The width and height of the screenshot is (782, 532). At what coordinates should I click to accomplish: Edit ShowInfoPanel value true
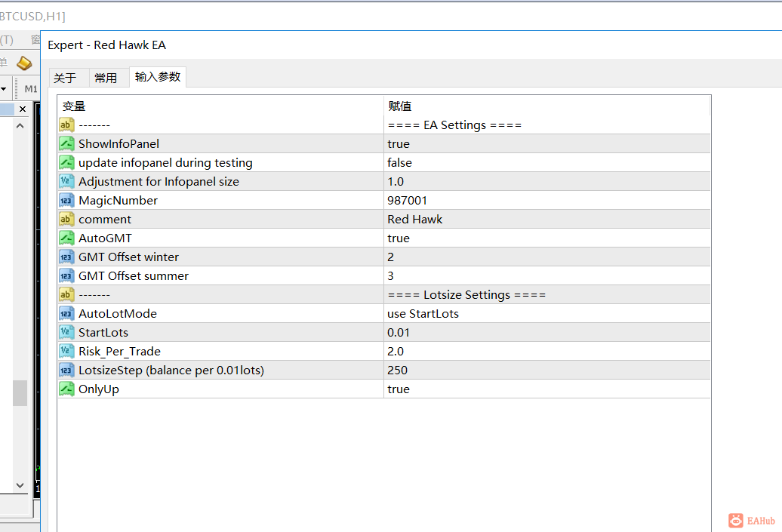(x=547, y=143)
